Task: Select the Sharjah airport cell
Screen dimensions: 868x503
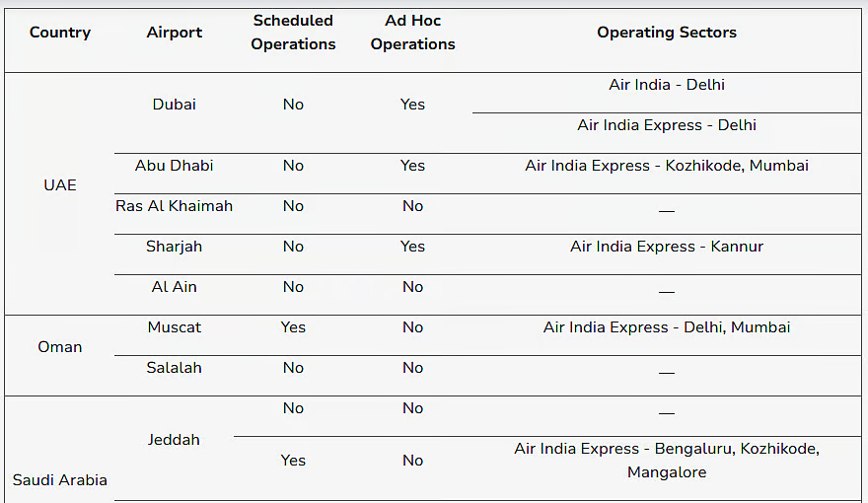Action: 175,247
